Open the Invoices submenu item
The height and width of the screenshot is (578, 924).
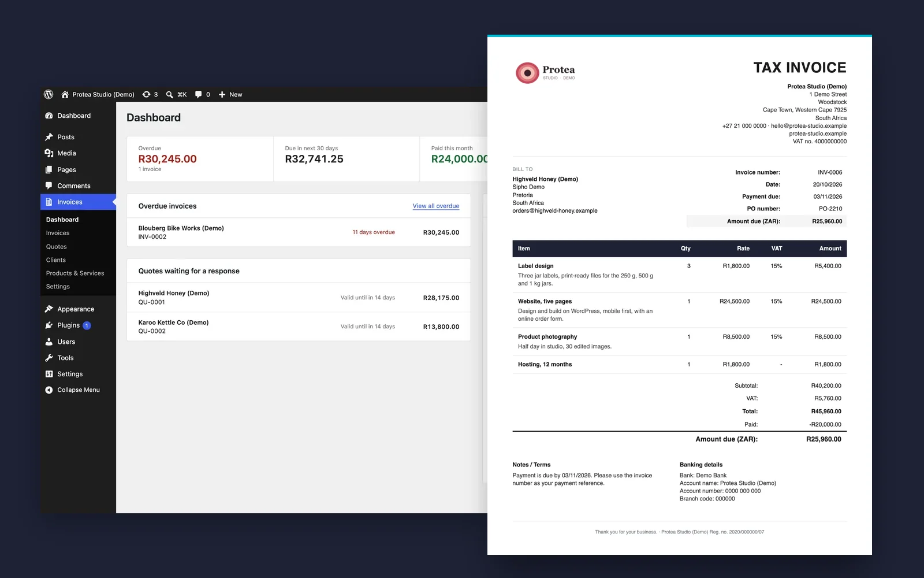(58, 233)
